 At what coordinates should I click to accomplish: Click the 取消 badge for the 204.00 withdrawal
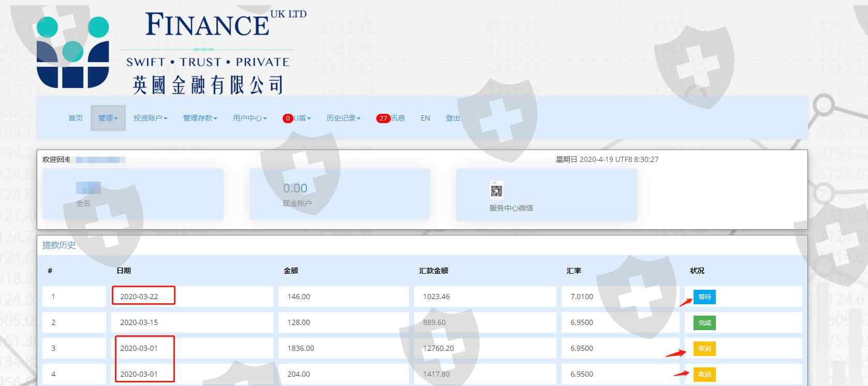[704, 374]
